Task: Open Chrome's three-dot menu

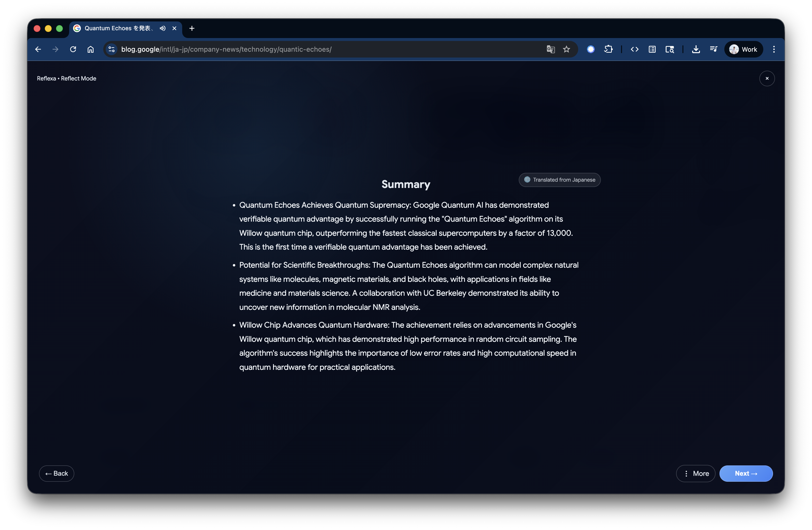Action: [x=774, y=49]
